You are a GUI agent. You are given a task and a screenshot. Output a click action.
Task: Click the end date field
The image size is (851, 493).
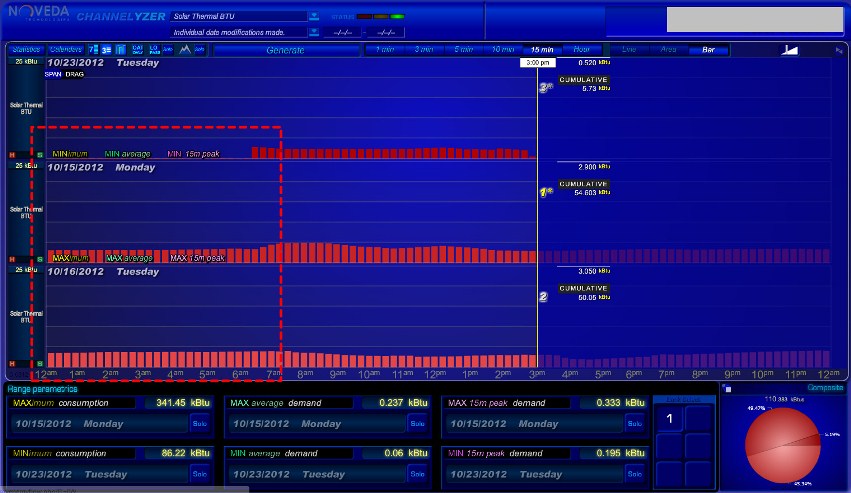click(386, 33)
